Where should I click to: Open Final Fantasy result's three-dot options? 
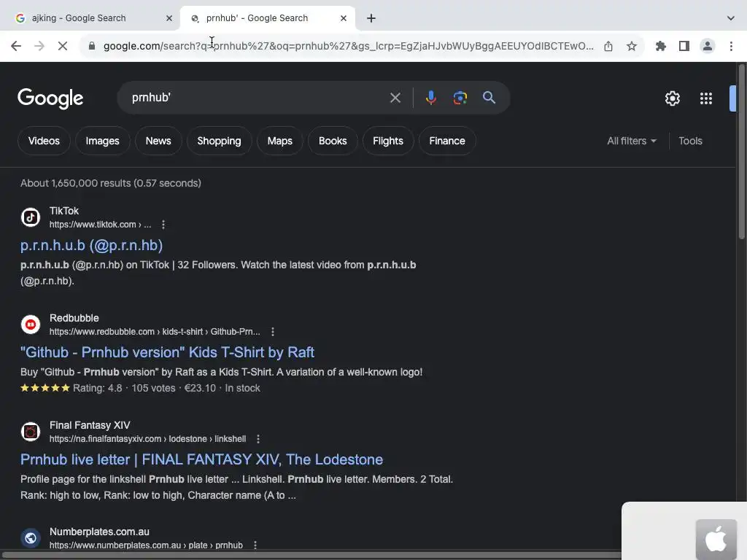258,438
